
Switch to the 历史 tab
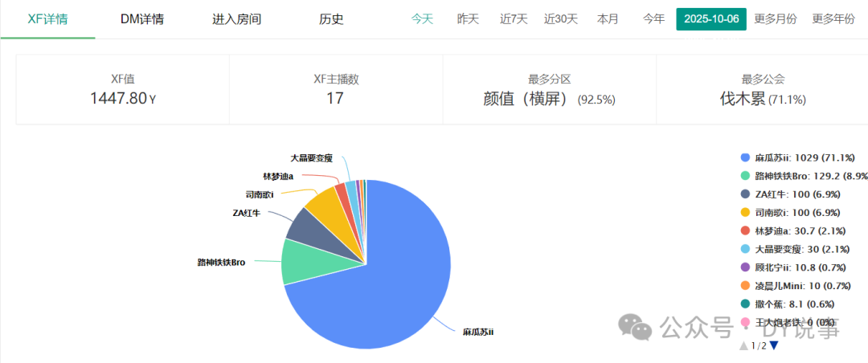pyautogui.click(x=331, y=19)
